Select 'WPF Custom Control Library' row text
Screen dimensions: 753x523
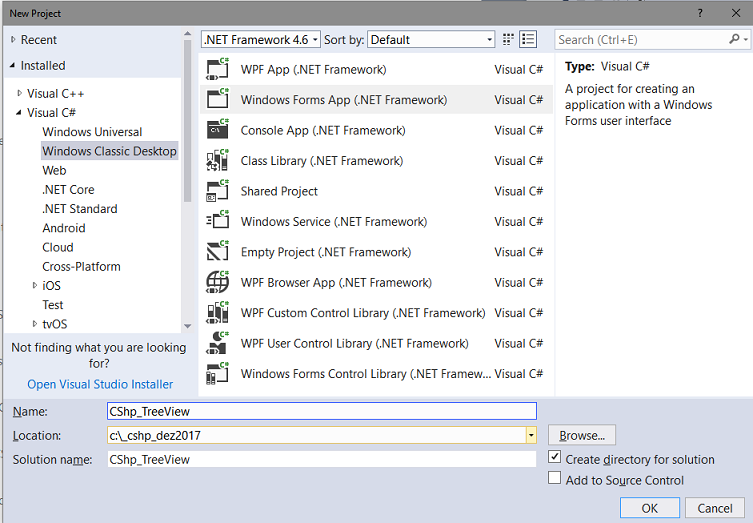click(x=363, y=313)
